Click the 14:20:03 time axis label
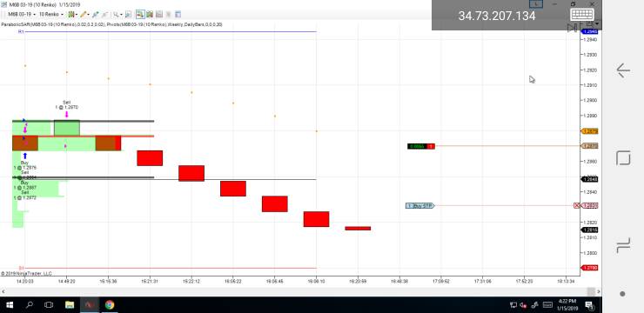This screenshot has width=644, height=313. [x=24, y=282]
